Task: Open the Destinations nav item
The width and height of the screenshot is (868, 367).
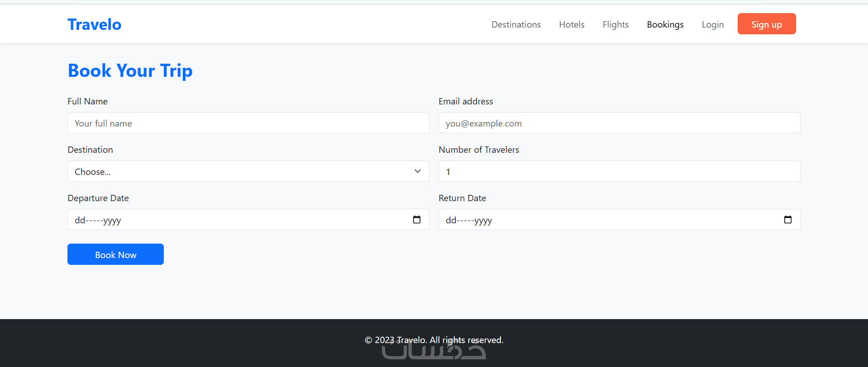Action: pyautogui.click(x=516, y=24)
